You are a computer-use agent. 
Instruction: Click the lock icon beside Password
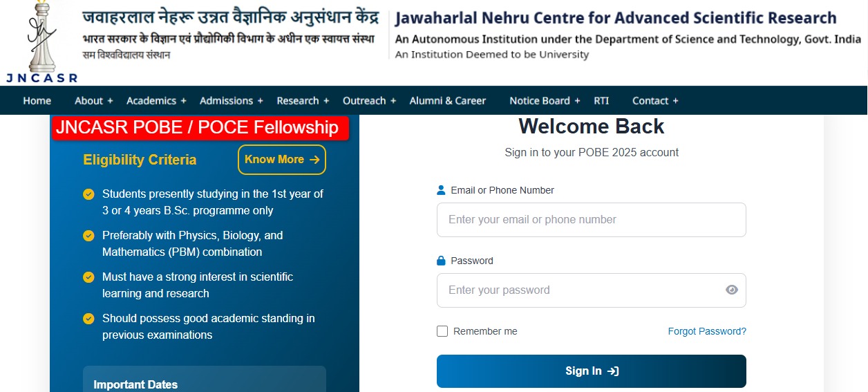click(x=441, y=261)
